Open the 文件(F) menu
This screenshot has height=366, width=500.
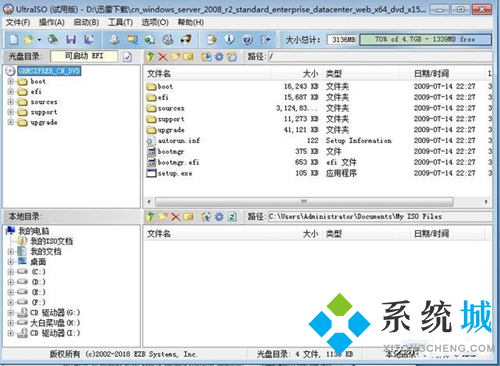point(18,23)
